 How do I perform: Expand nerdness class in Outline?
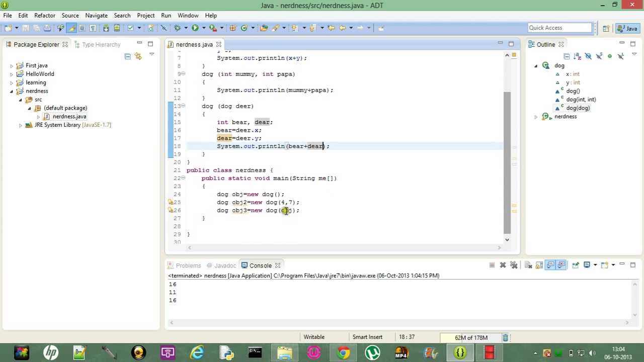(x=536, y=117)
